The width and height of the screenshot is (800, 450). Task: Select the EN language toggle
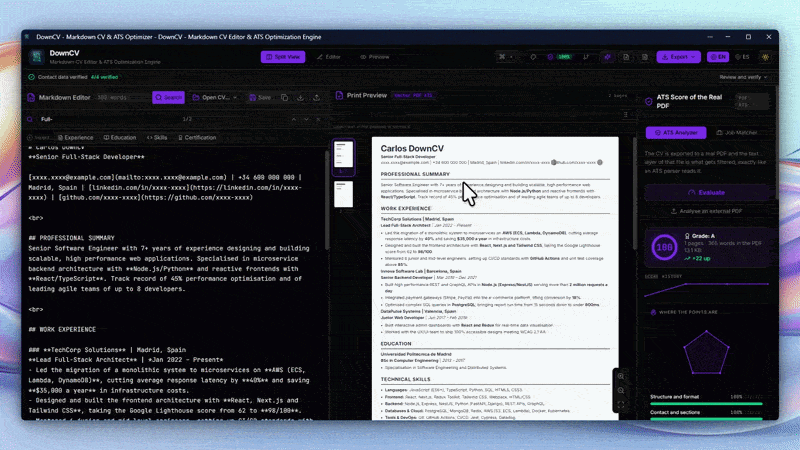click(x=718, y=57)
